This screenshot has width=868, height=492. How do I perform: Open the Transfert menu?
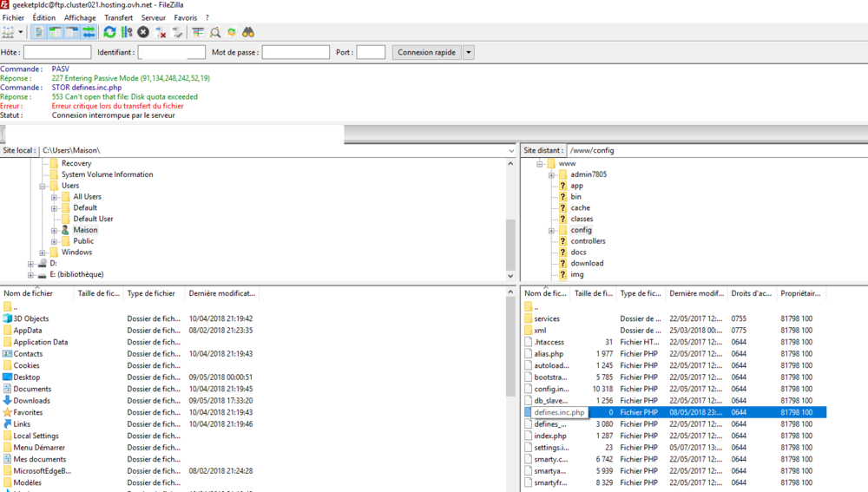point(119,17)
